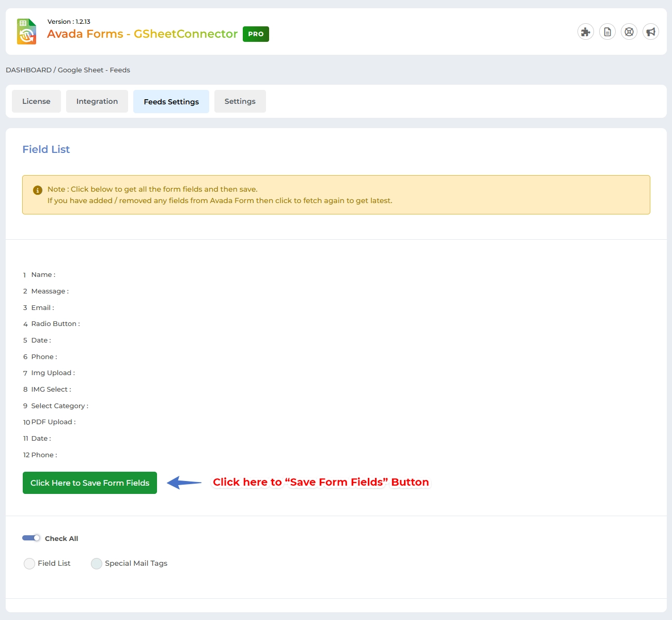This screenshot has width=672, height=620.
Task: Click the Field List heading
Action: click(x=46, y=149)
